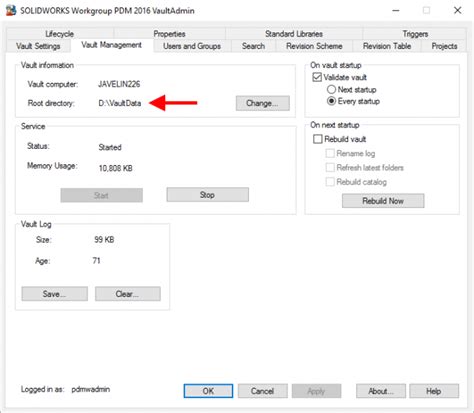Click the vault computer name JAVELIN226
Viewport: 474px width, 413px height.
click(x=119, y=84)
